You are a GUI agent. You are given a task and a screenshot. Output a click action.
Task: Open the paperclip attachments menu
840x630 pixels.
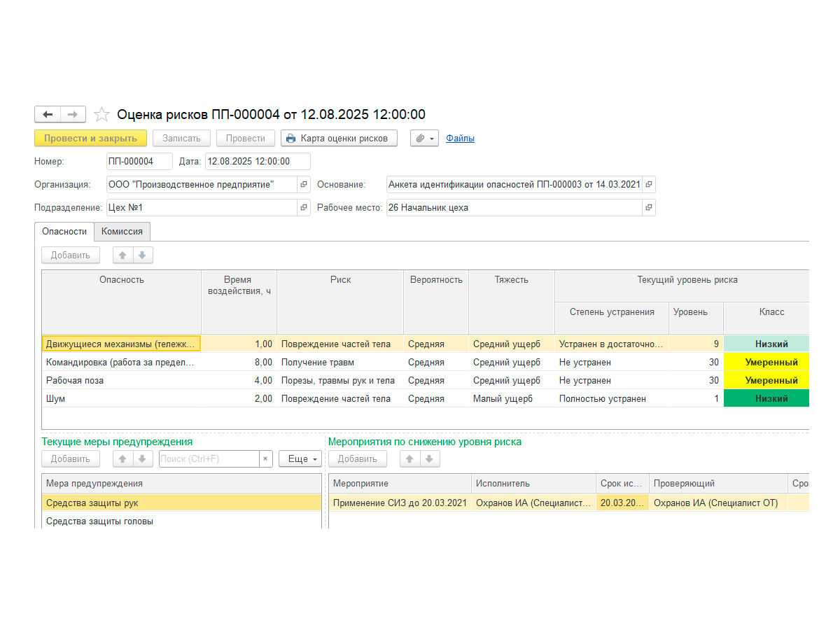pyautogui.click(x=424, y=138)
